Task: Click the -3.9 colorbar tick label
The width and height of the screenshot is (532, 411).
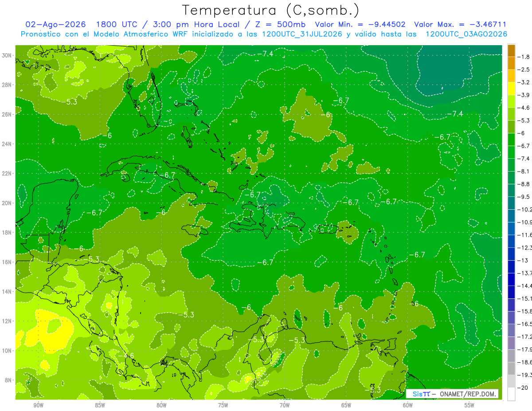Action: (x=524, y=95)
